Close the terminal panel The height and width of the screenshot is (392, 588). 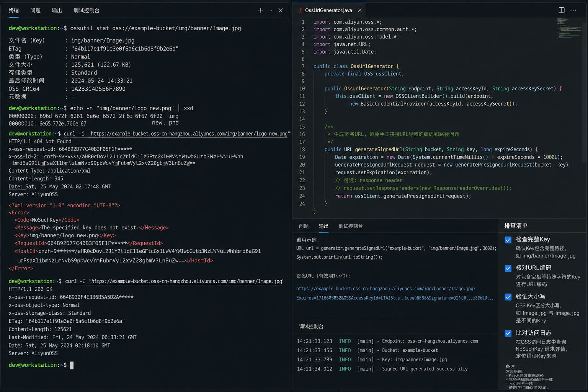(x=281, y=10)
